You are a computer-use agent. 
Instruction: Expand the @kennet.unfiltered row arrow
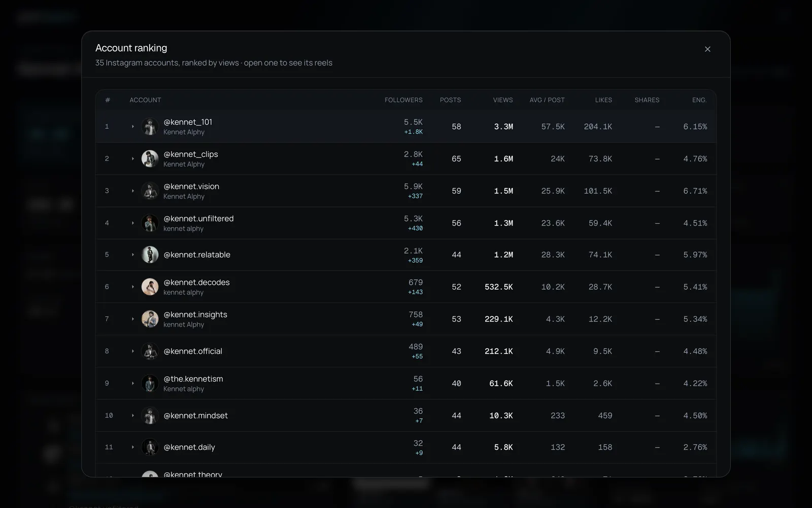pyautogui.click(x=133, y=223)
